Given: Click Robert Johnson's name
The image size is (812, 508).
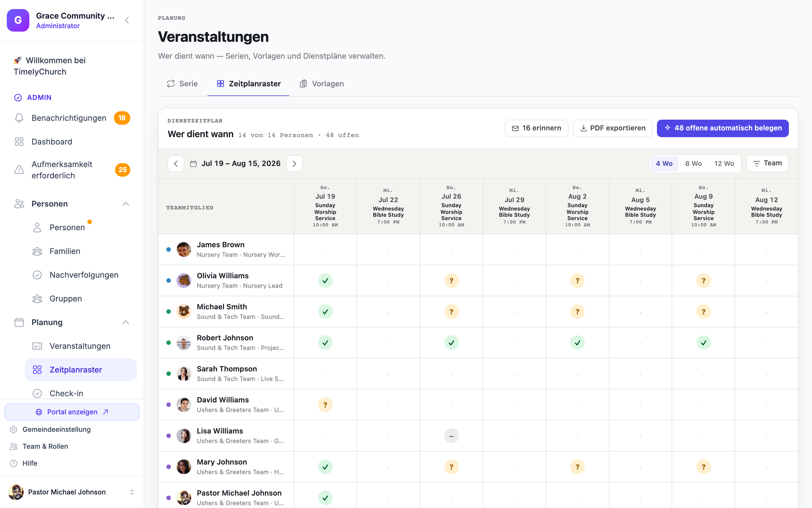Looking at the screenshot, I should [x=225, y=338].
